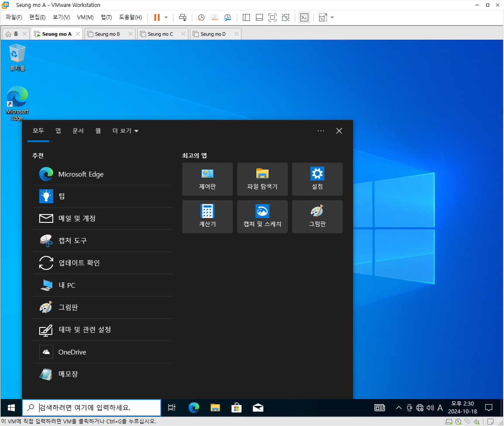Open the 휴지통 recycle bin desktop icon
Viewport: 504px width, 426px height.
pyautogui.click(x=17, y=58)
